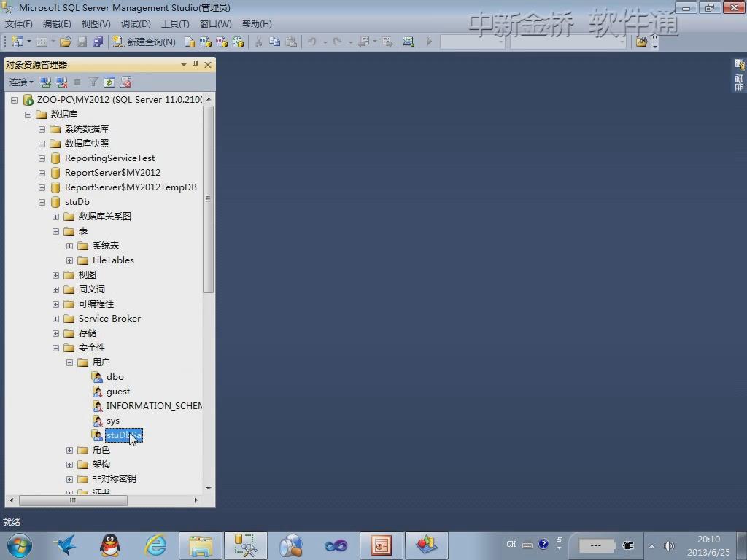Click the Save floppy disk icon
This screenshot has height=560, width=747.
[82, 42]
